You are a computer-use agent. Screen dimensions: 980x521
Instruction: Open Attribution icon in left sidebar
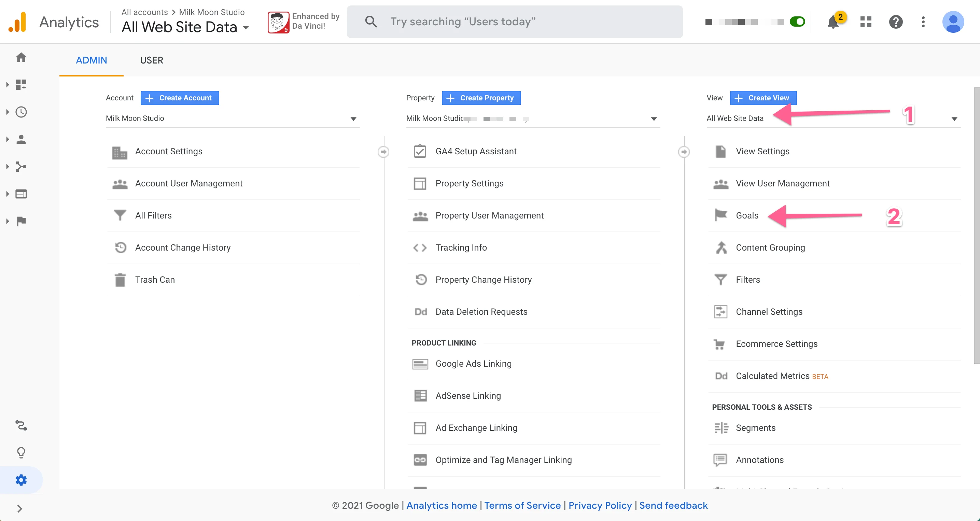tap(21, 425)
